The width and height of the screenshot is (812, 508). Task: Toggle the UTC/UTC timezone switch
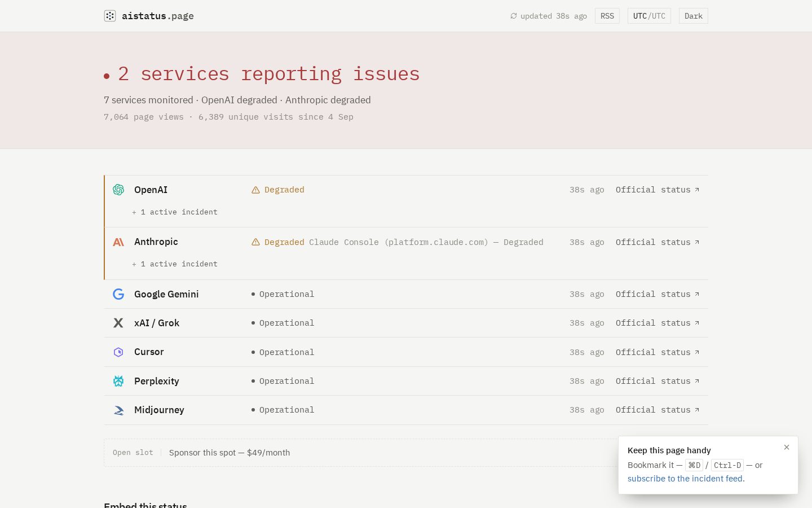(x=649, y=16)
